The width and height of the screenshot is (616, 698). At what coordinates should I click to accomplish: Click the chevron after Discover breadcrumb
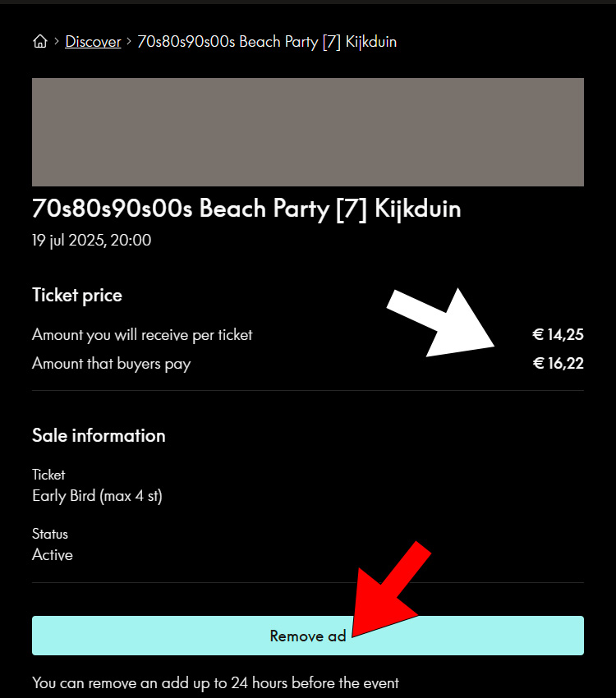pyautogui.click(x=129, y=41)
